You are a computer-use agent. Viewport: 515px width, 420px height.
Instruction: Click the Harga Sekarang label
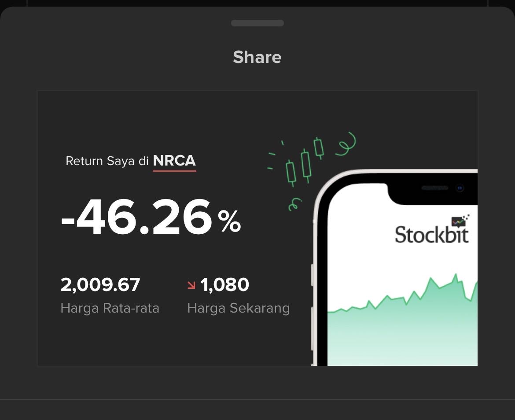point(238,308)
